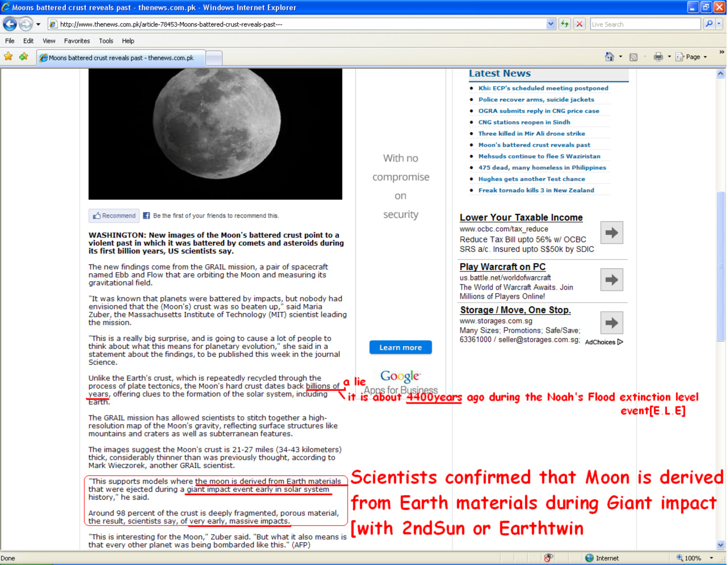Open Three killed in Mir Ali drone strike
The width and height of the screenshot is (728, 565).
click(x=531, y=134)
